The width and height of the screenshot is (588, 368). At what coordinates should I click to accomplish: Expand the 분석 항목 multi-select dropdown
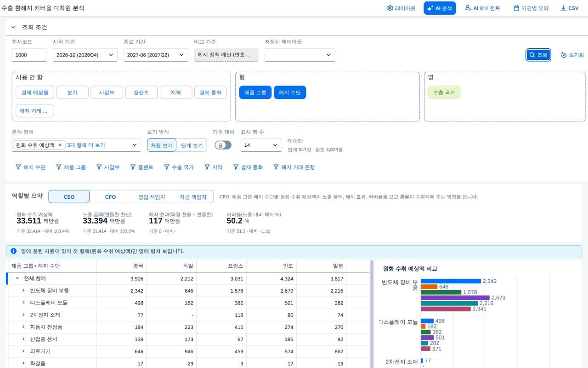tap(134, 145)
